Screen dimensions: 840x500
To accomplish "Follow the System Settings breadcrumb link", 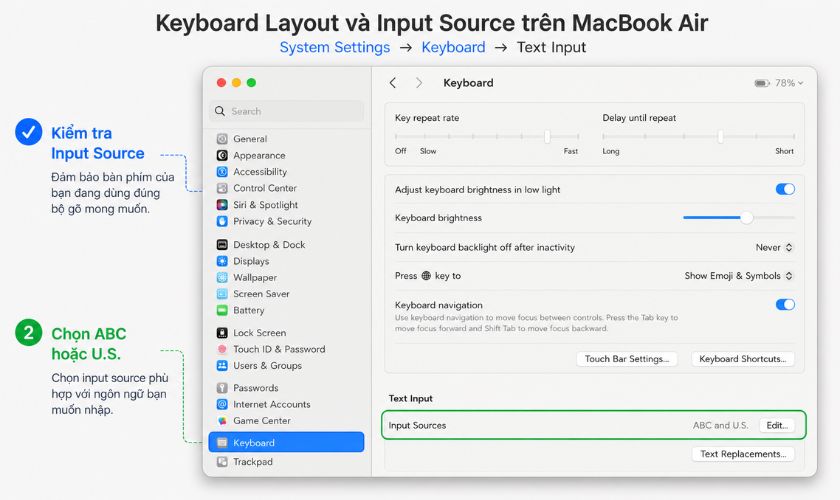I will (335, 47).
